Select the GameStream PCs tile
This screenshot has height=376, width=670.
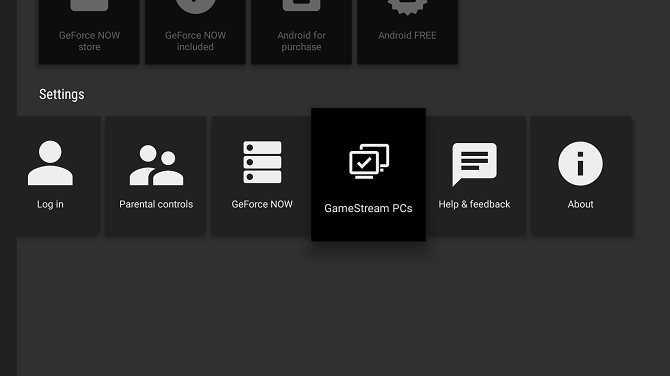pos(368,174)
